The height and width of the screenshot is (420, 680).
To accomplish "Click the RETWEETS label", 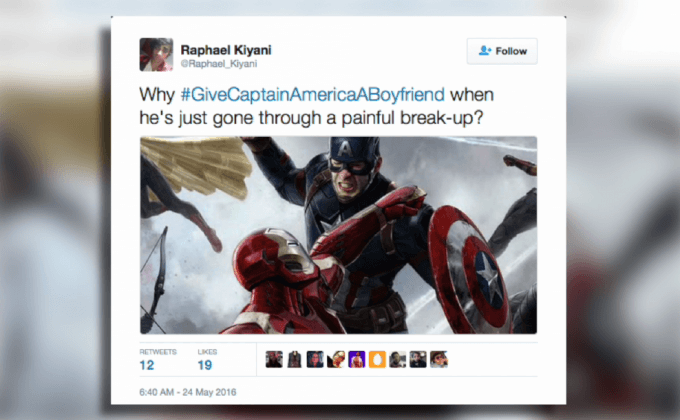I will 158,352.
